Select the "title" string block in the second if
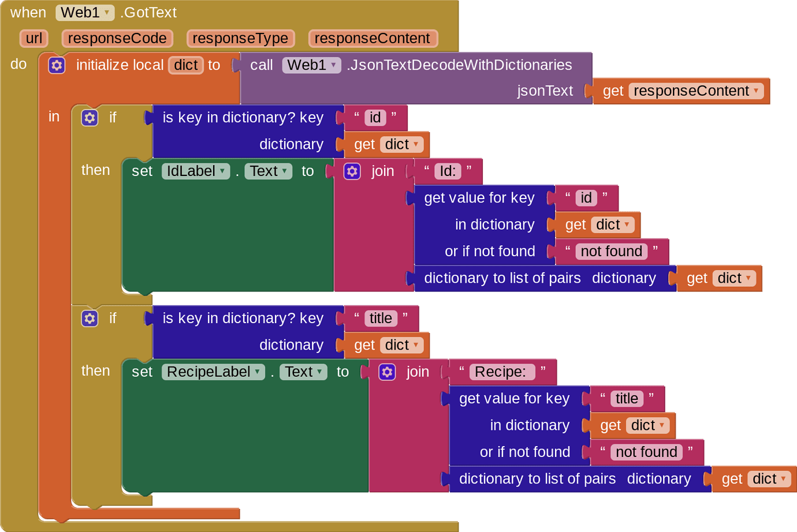 [381, 318]
